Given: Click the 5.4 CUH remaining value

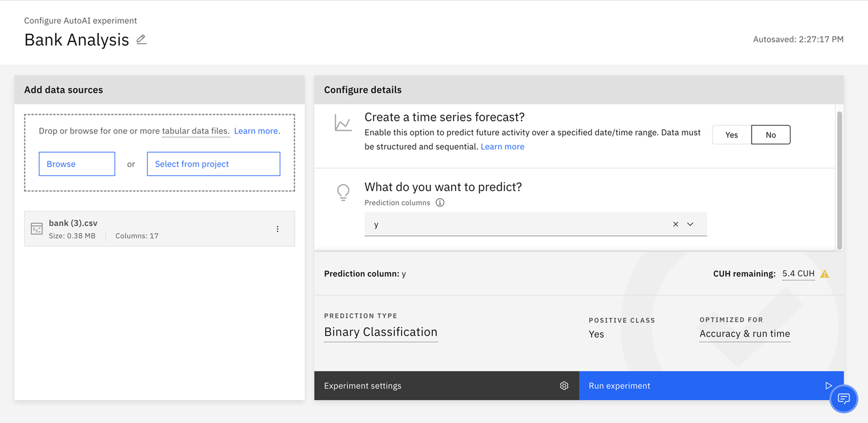Looking at the screenshot, I should pyautogui.click(x=798, y=274).
